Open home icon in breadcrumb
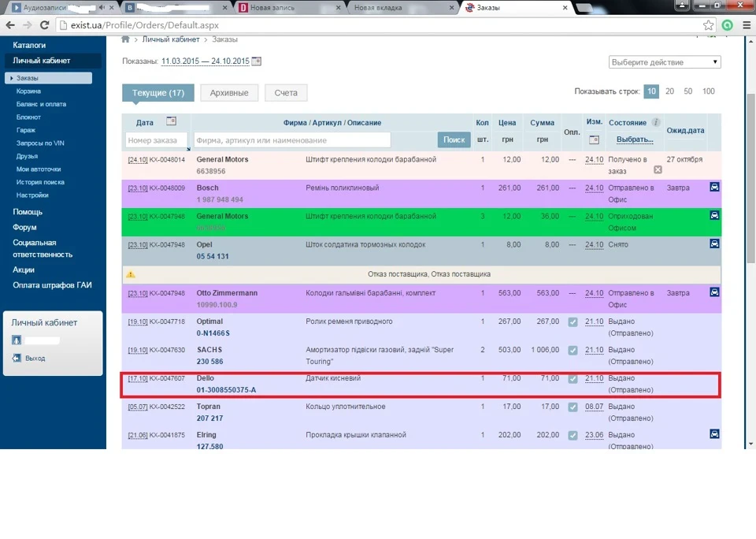Image resolution: width=756 pixels, height=539 pixels. click(x=125, y=39)
